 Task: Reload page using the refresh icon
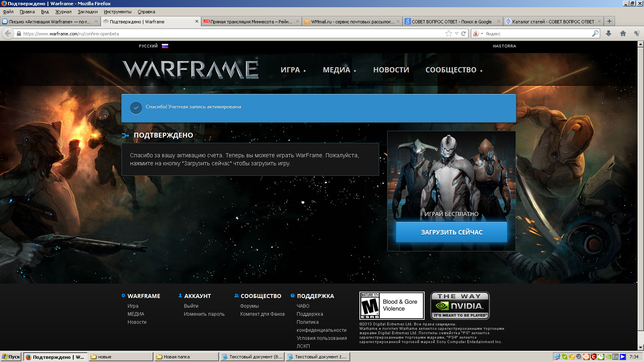pos(463,34)
